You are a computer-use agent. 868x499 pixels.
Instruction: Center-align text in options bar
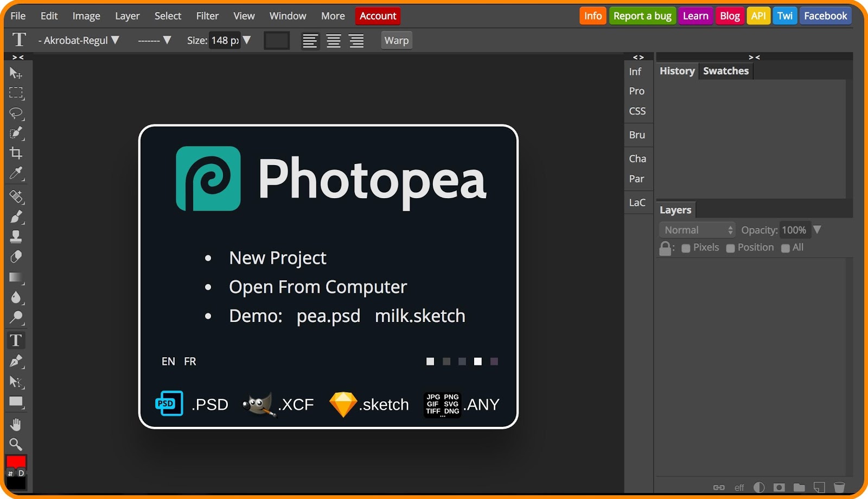[x=333, y=41]
